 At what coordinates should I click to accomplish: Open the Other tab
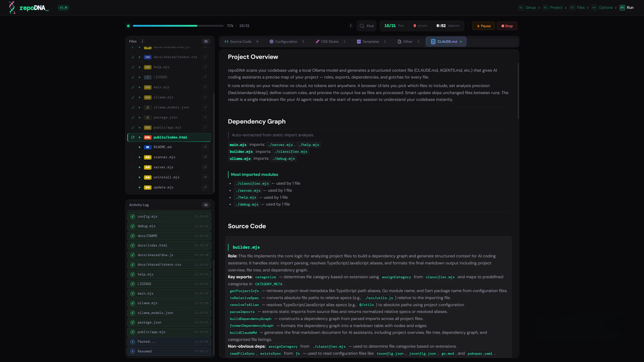tap(408, 42)
